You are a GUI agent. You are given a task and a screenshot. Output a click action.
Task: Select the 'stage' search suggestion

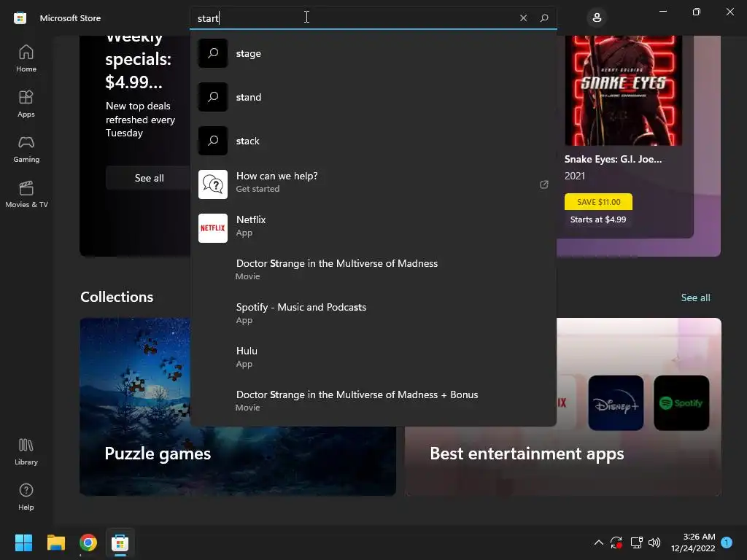pos(373,53)
